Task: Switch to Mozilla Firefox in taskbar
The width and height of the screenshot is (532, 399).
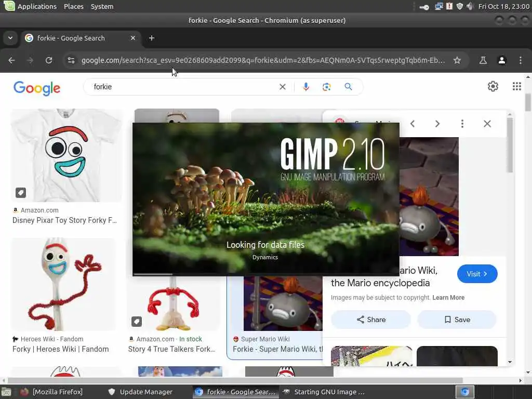Action: (x=51, y=392)
